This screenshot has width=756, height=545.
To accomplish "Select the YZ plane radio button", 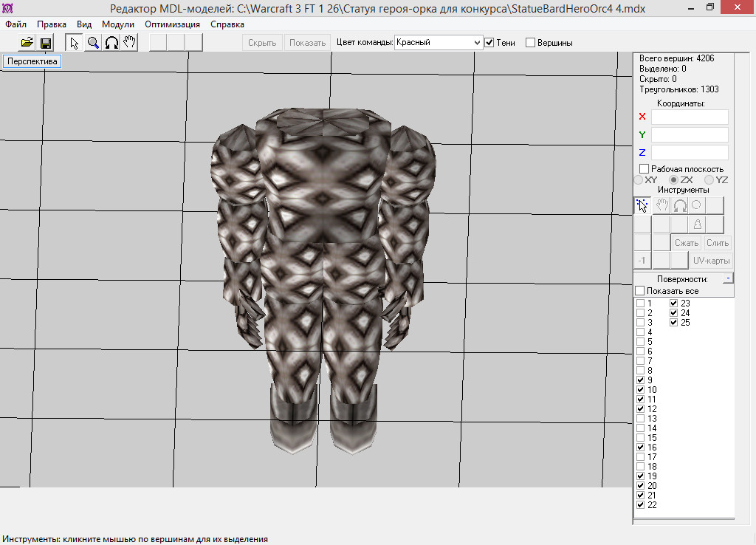I will pyautogui.click(x=709, y=180).
